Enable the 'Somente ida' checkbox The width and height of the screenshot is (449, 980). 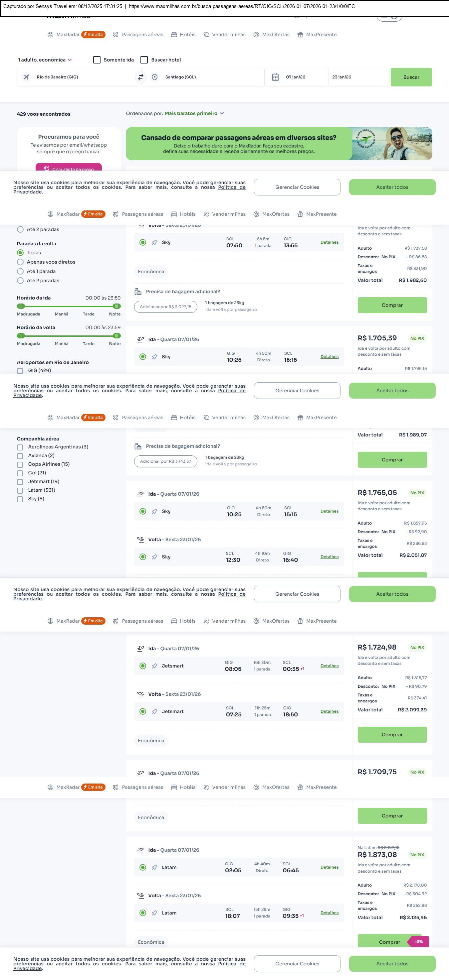(x=97, y=60)
